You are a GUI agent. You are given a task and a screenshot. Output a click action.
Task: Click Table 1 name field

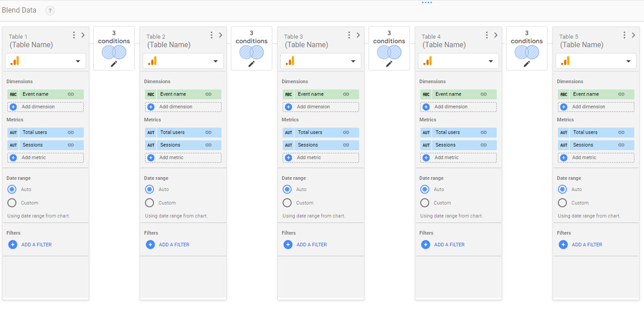(31, 45)
